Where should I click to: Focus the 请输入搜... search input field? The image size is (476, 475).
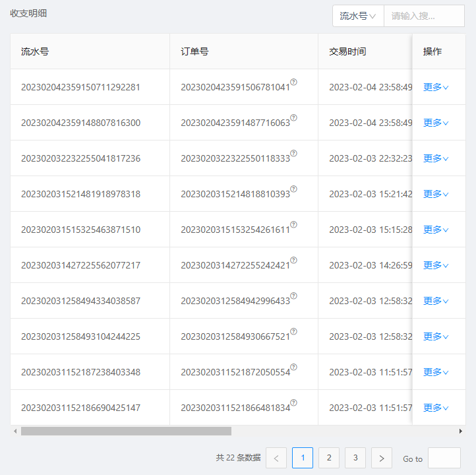pos(424,16)
